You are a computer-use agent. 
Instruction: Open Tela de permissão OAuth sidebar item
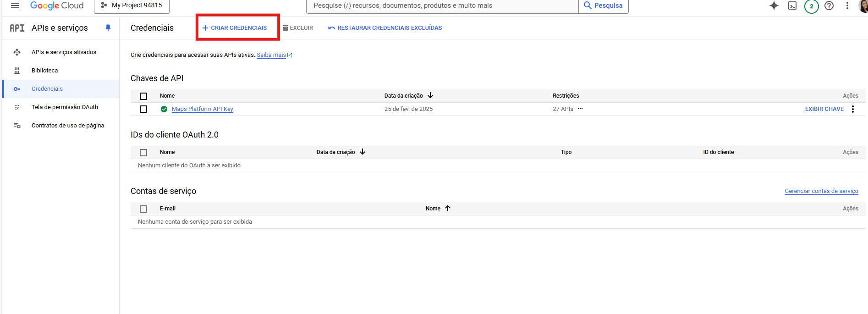(x=65, y=107)
